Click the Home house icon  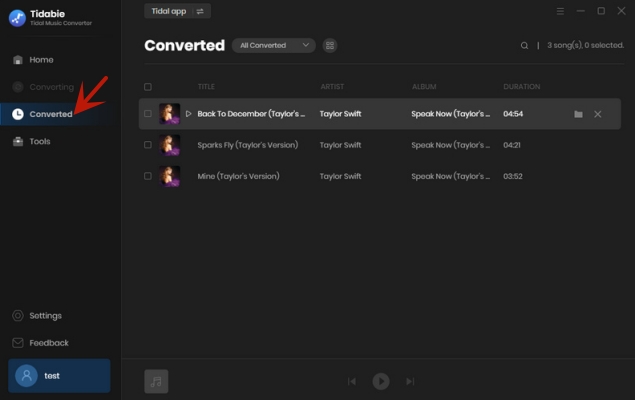point(17,60)
